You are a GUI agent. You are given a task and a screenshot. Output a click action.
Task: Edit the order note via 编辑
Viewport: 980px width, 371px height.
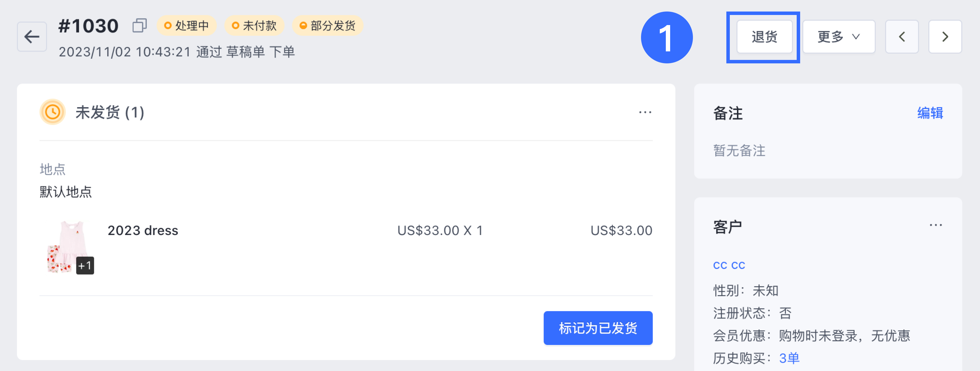[930, 113]
